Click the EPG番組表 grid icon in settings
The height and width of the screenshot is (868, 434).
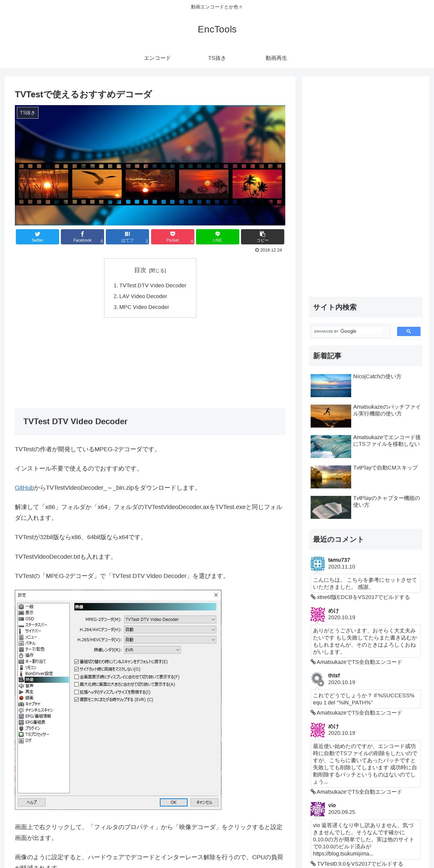click(21, 722)
